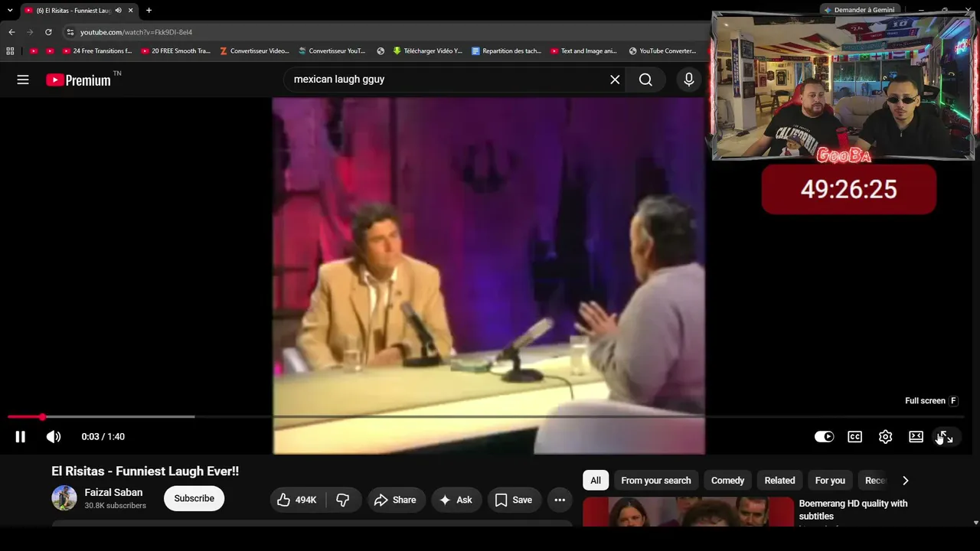Click the 0:03 / 1:40 time display

[x=103, y=437]
